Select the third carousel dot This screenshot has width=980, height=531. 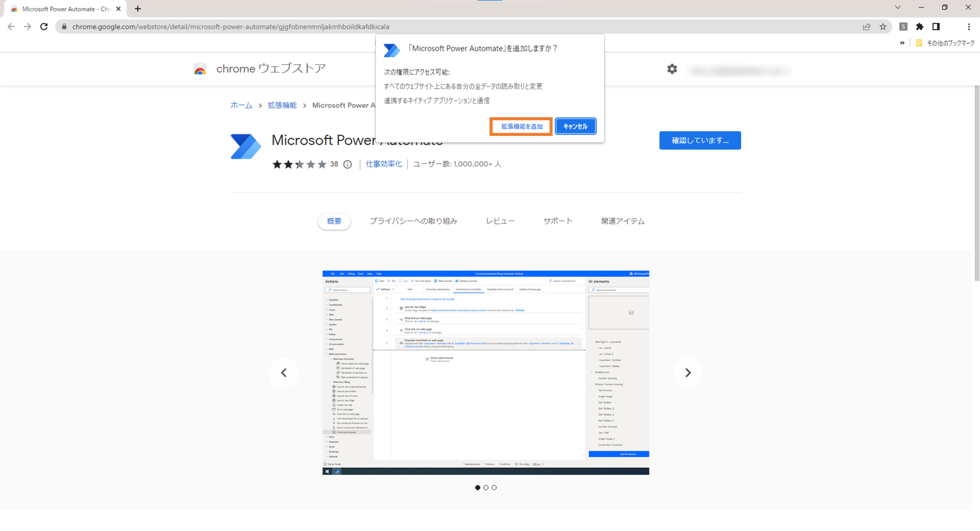pos(494,487)
